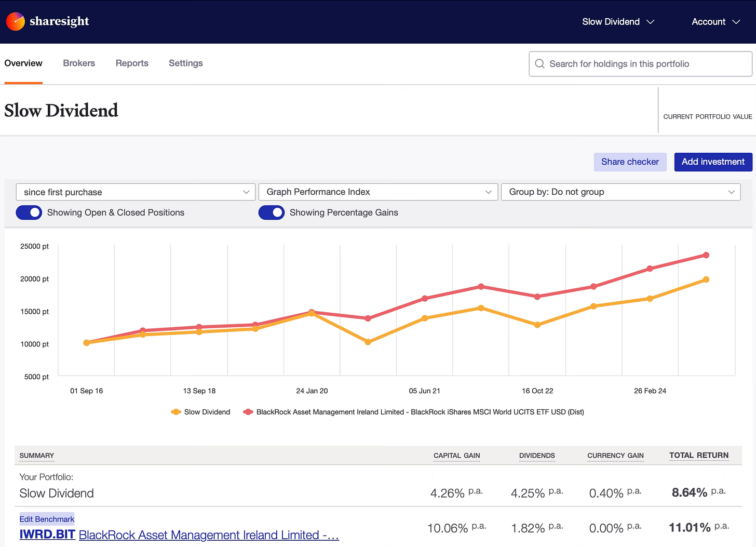Click the 8.64% total return value

pyautogui.click(x=690, y=492)
